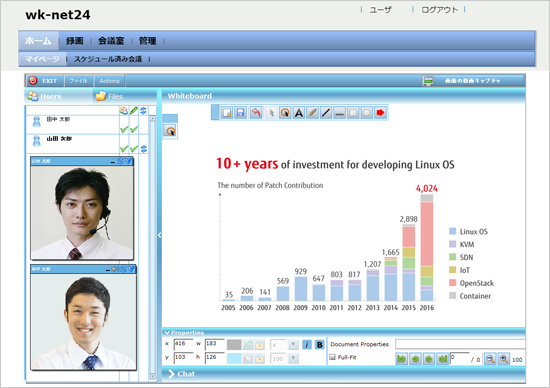The width and height of the screenshot is (550, 388).
Task: Undo the last whiteboard action (red arrow)
Action: coord(256,113)
